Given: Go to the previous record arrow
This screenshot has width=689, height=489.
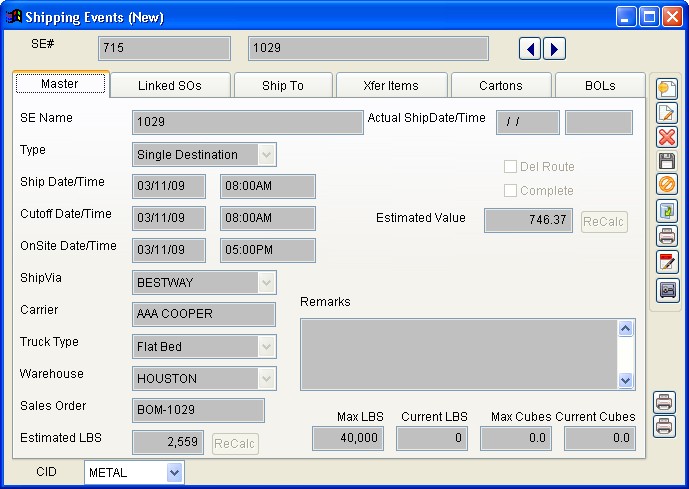Looking at the screenshot, I should 532,49.
